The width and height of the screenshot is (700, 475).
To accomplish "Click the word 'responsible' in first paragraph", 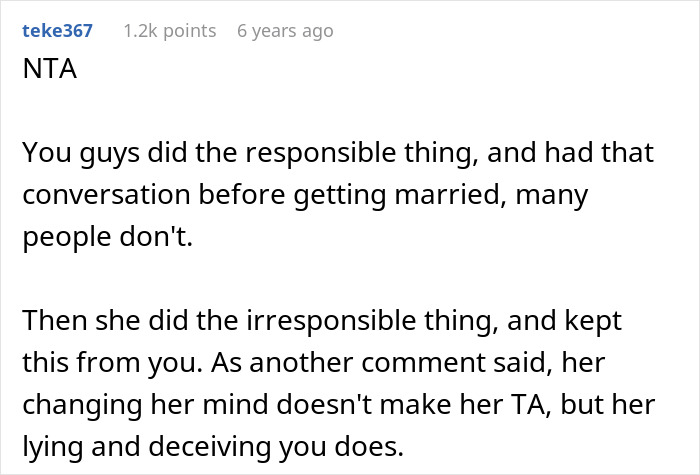I will pyautogui.click(x=321, y=153).
